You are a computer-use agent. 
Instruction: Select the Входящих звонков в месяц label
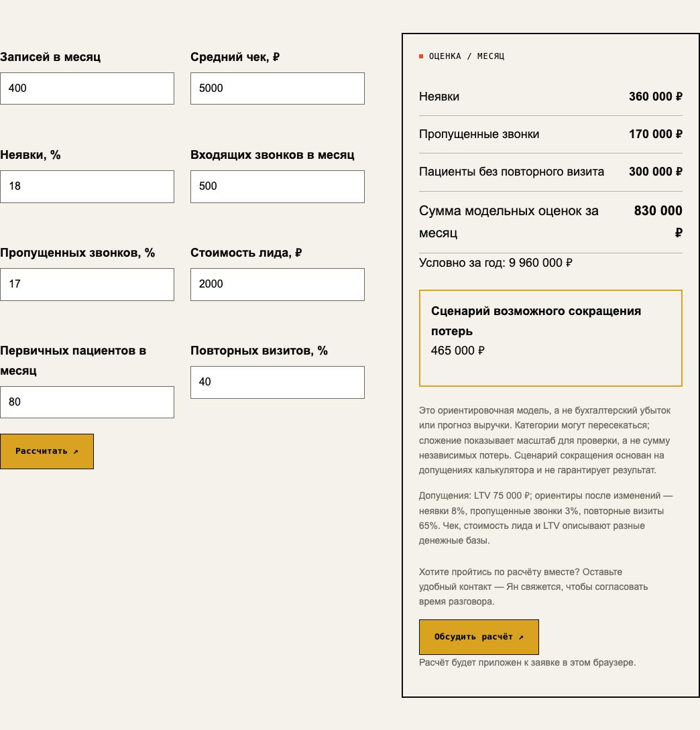point(272,155)
